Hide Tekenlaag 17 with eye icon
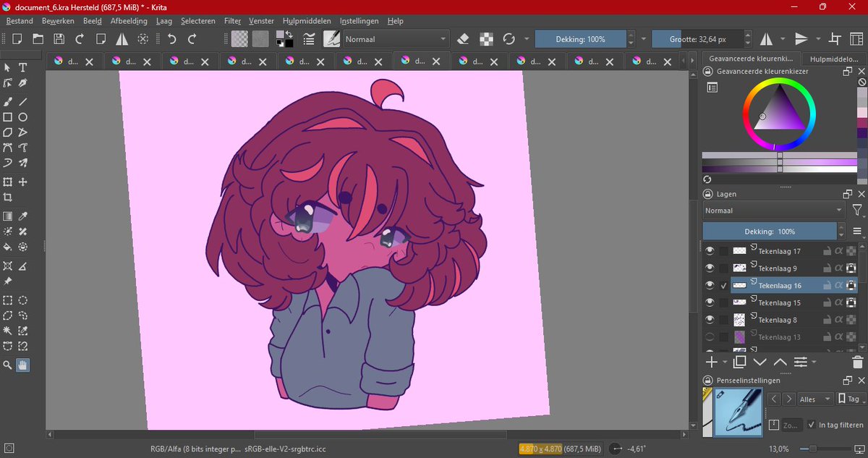868x458 pixels. coord(710,251)
